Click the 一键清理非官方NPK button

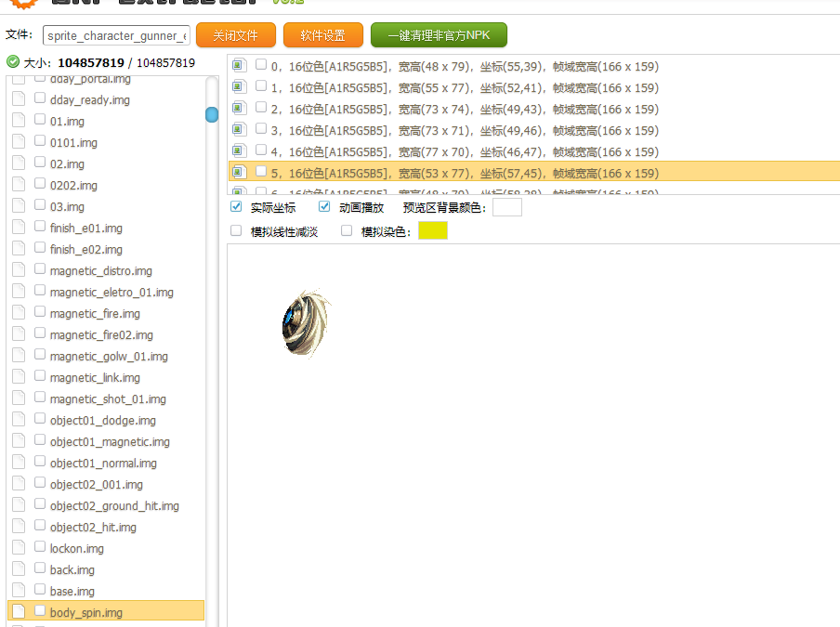pyautogui.click(x=439, y=35)
